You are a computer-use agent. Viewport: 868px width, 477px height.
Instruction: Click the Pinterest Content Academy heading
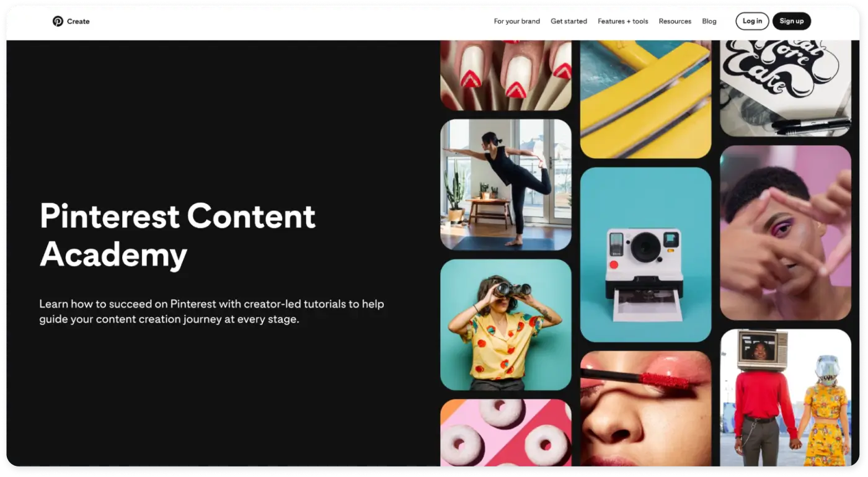(x=178, y=234)
